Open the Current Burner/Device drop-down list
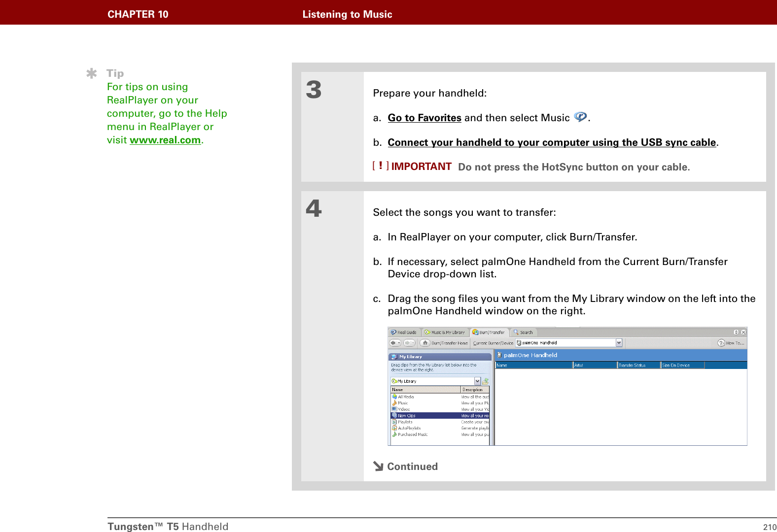 [x=619, y=343]
